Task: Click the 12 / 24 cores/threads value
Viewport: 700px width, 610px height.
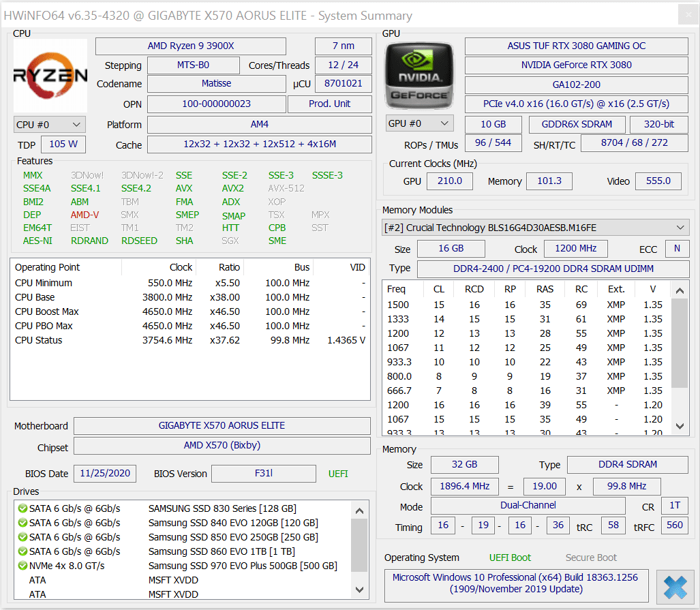Action: [344, 65]
